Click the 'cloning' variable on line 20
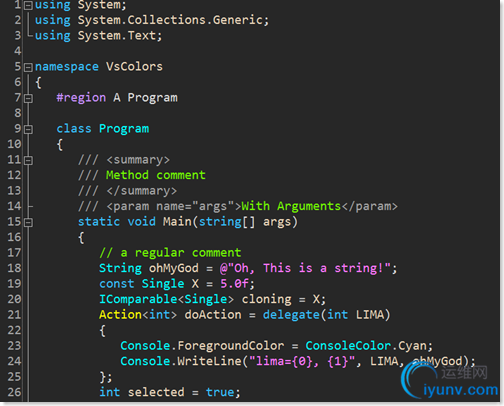 point(266,299)
